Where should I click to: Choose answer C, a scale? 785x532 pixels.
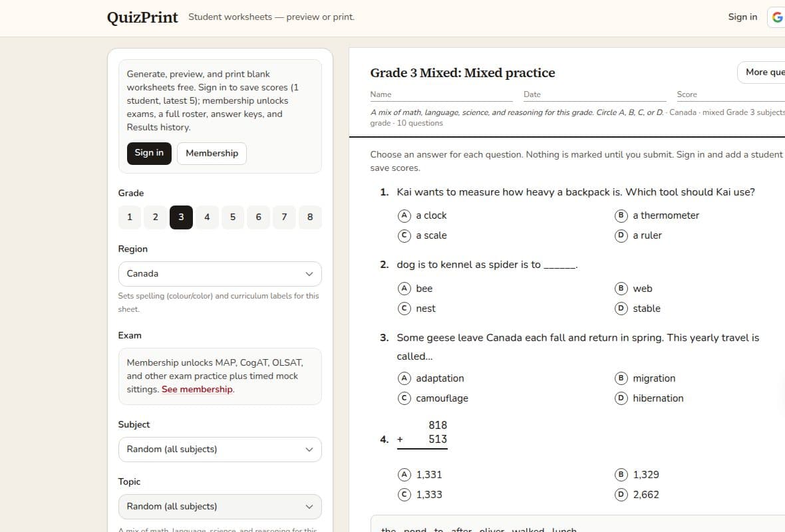pos(422,235)
